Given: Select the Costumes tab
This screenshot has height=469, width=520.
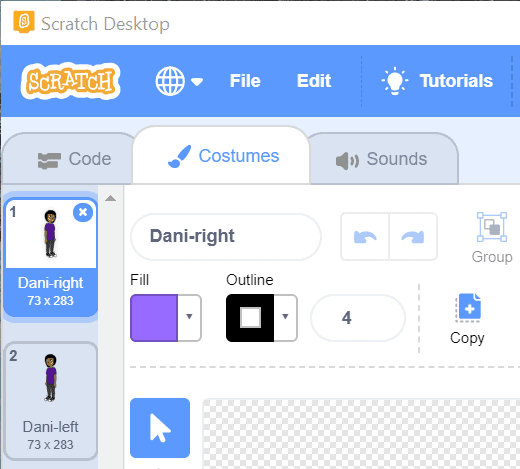Looking at the screenshot, I should click(221, 156).
